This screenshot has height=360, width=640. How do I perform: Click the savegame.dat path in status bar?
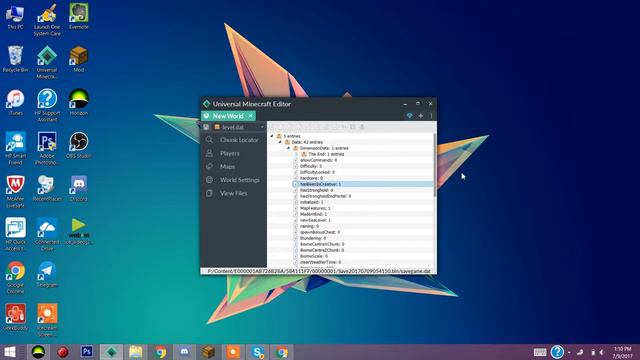(x=319, y=271)
